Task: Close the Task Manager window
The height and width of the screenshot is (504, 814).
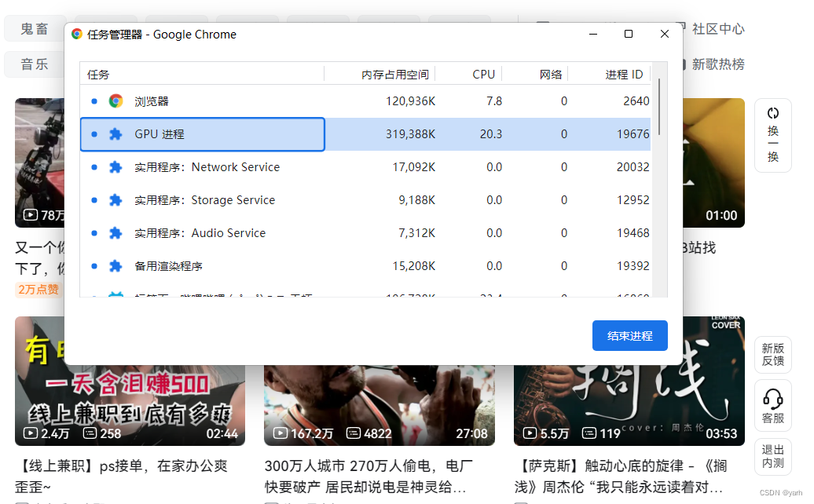Action: 665,35
